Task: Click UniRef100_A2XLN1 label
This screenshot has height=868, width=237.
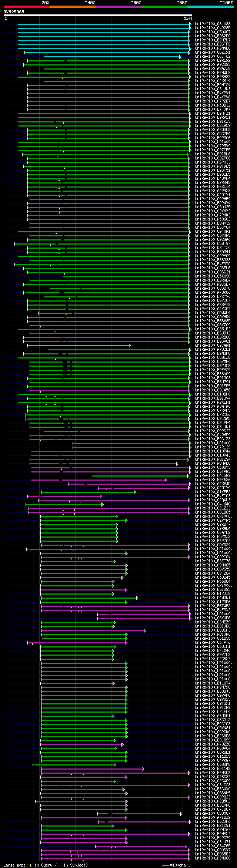Action: tap(213, 402)
